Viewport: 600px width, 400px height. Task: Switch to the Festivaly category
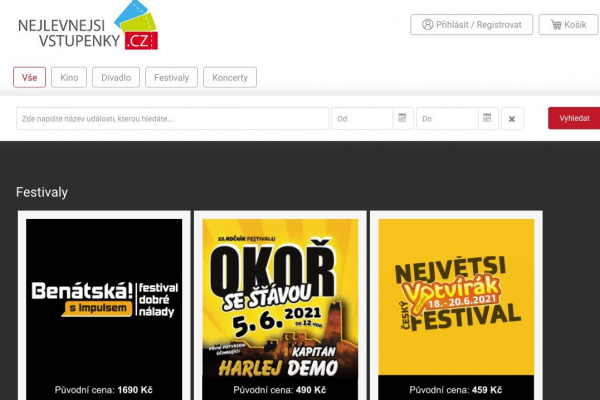click(x=171, y=77)
